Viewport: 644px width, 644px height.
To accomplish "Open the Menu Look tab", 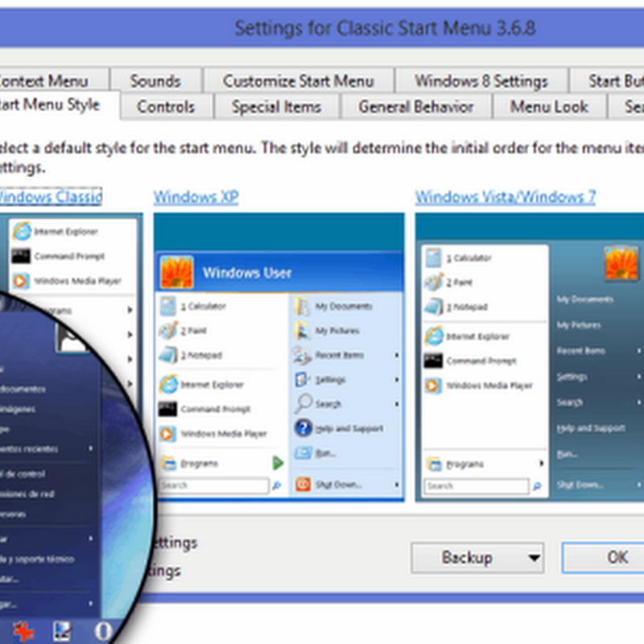I will (549, 107).
